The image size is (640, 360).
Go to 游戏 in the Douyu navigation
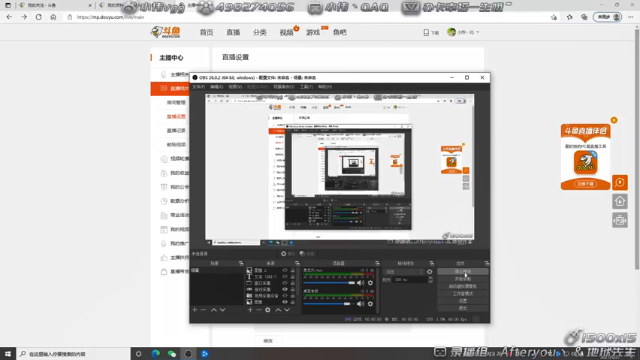tap(313, 32)
